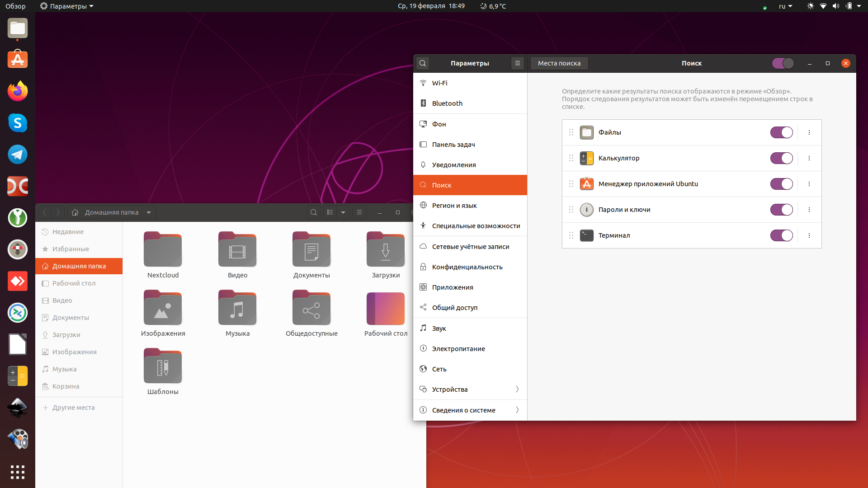Open Skype from the dock

pos(18,123)
